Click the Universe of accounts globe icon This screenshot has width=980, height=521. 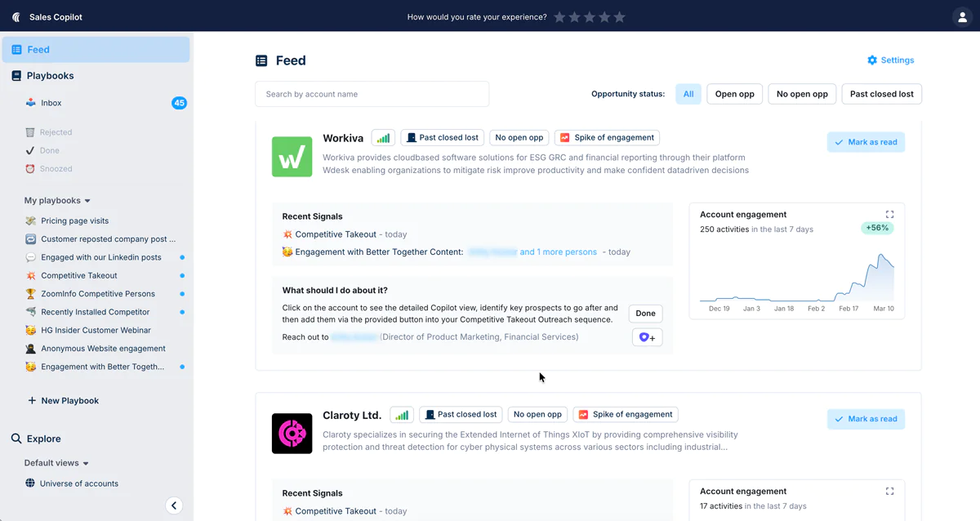click(30, 483)
